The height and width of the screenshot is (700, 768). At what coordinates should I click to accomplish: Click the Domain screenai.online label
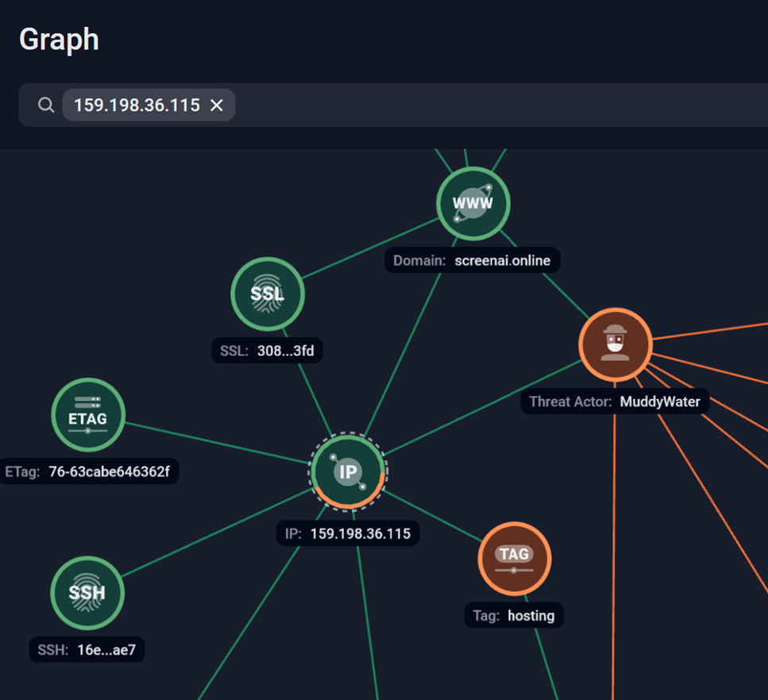point(473,260)
